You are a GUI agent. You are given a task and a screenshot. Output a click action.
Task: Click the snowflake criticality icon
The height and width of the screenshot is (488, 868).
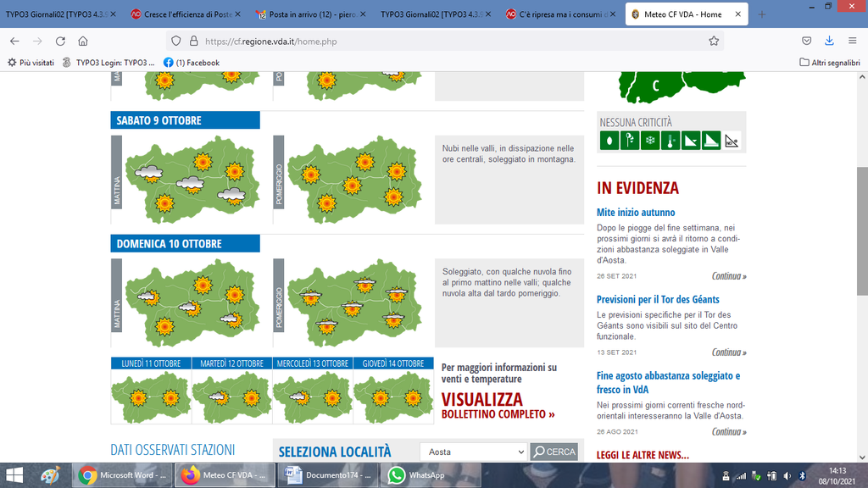(x=650, y=141)
